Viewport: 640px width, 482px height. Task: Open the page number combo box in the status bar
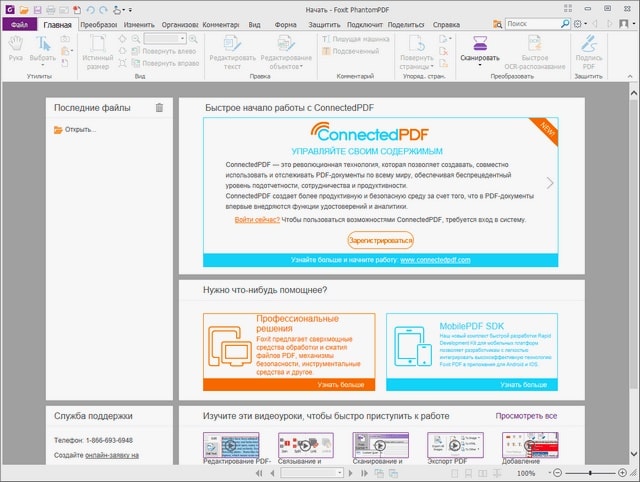(312, 473)
